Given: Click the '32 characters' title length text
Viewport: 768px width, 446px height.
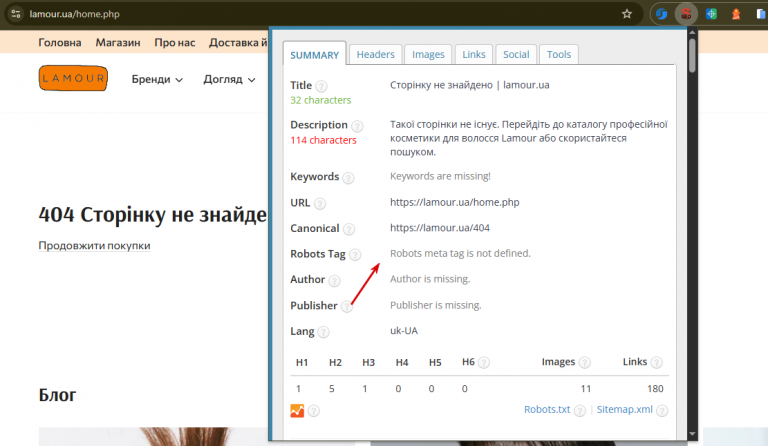Looking at the screenshot, I should (x=321, y=100).
